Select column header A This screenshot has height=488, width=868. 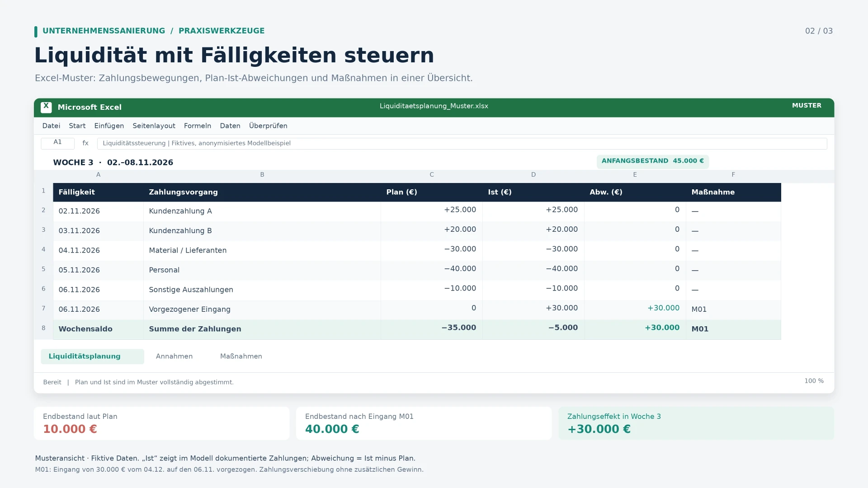(98, 174)
